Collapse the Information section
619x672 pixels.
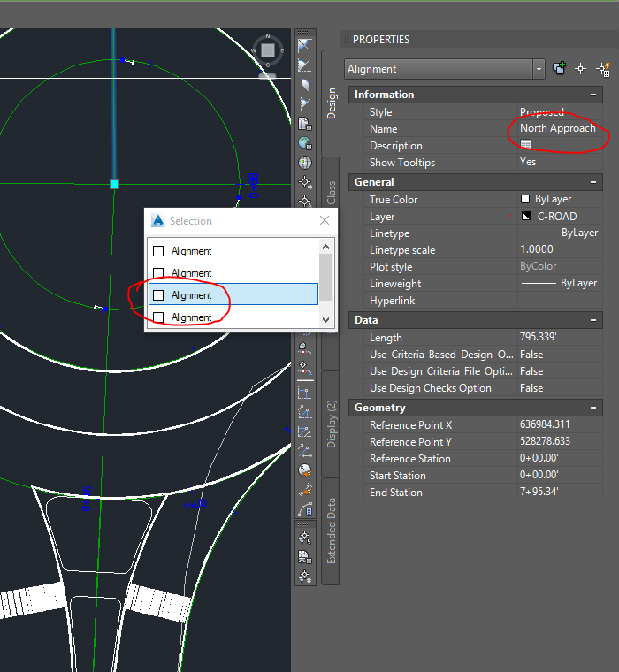click(593, 95)
